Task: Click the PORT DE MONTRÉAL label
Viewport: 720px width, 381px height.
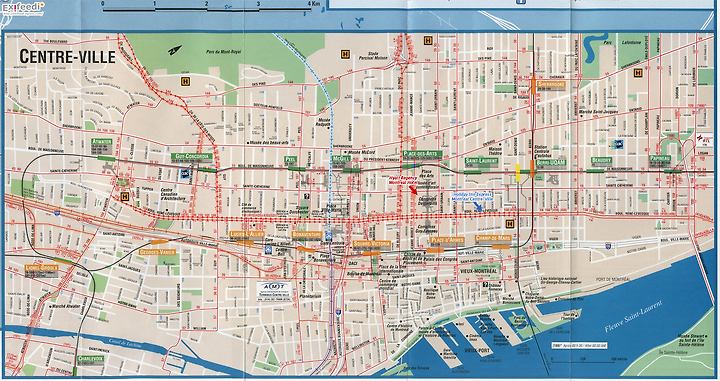Action: [x=613, y=279]
